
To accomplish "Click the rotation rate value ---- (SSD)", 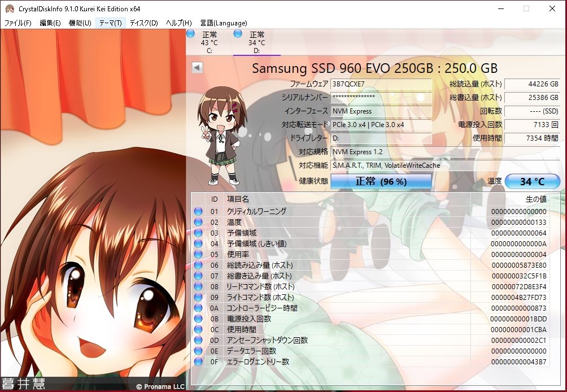I will pos(533,111).
